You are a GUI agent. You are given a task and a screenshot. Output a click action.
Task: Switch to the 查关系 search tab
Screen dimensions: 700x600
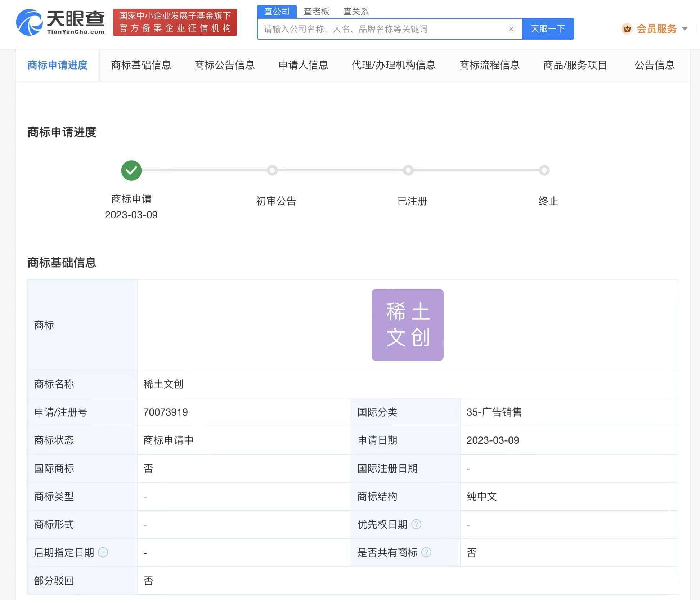coord(356,12)
